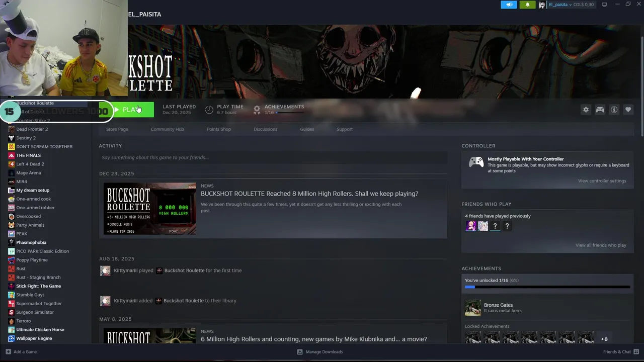644x362 pixels.
Task: Click the '+8' locked achievements counter
Action: [604, 339]
